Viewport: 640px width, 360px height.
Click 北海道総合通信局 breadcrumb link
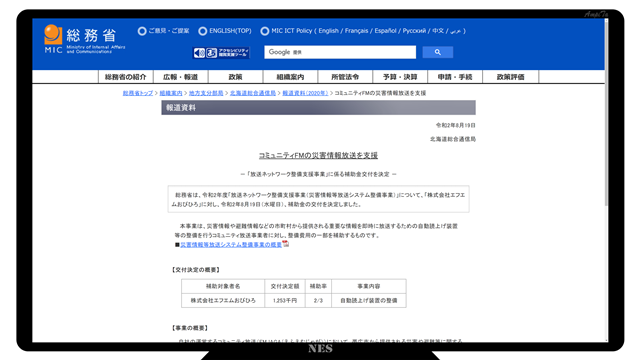(x=253, y=93)
